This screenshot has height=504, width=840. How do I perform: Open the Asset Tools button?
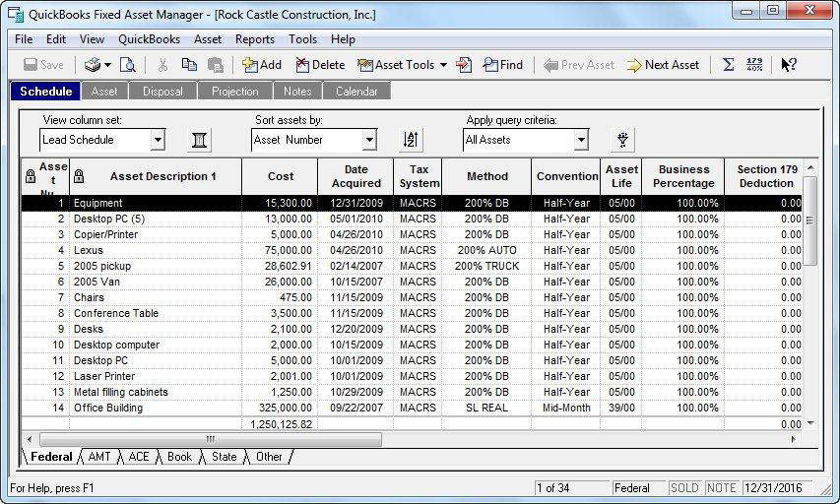396,65
